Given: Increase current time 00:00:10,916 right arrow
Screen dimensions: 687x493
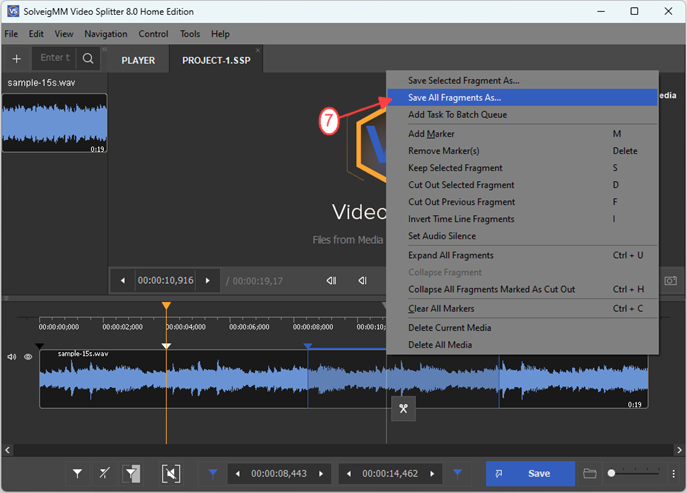Looking at the screenshot, I should coord(208,280).
